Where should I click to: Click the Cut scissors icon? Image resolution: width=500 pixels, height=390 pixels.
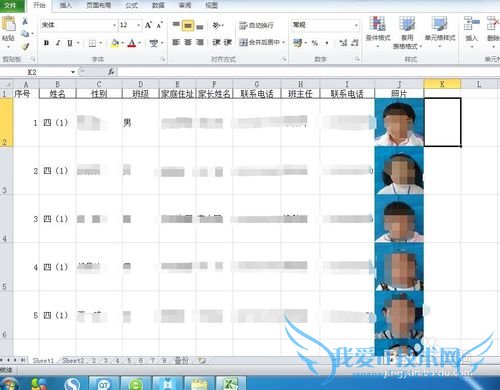point(25,22)
